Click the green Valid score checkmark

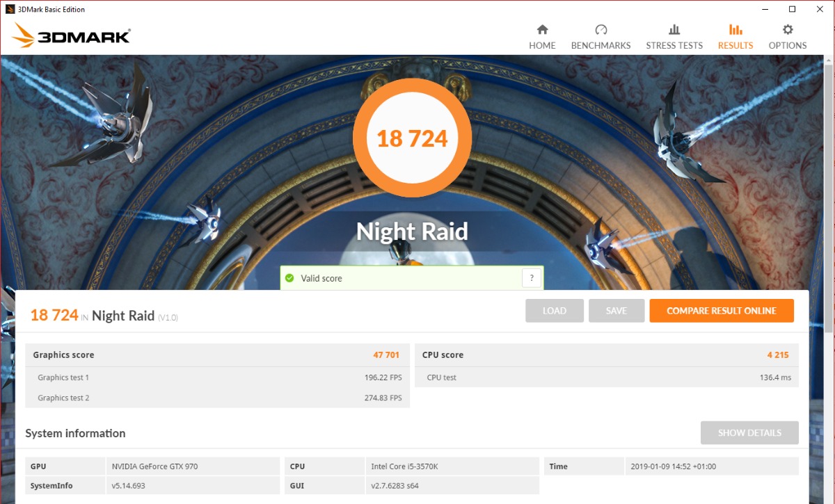click(x=289, y=278)
